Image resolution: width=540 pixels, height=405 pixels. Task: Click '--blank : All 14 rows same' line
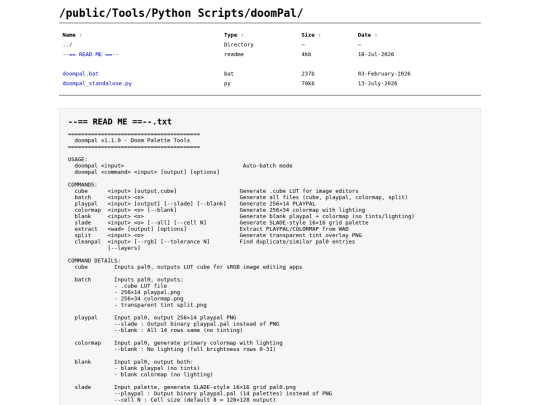pyautogui.click(x=178, y=330)
